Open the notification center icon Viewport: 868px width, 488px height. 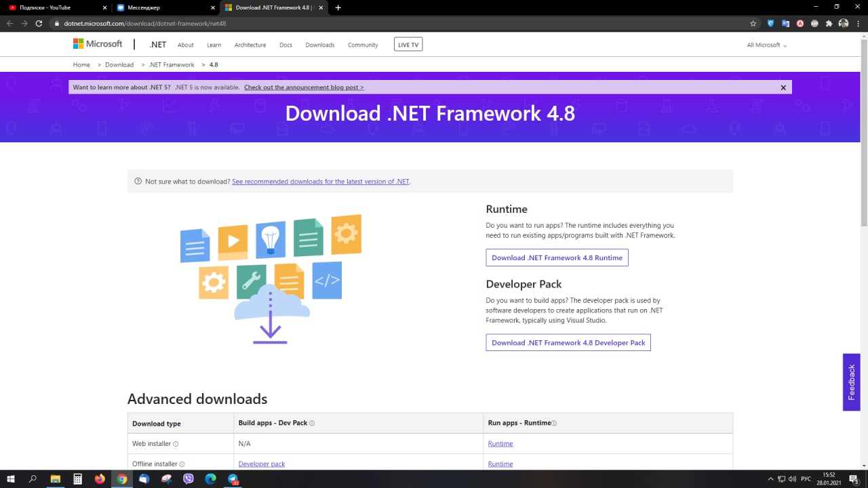click(854, 479)
